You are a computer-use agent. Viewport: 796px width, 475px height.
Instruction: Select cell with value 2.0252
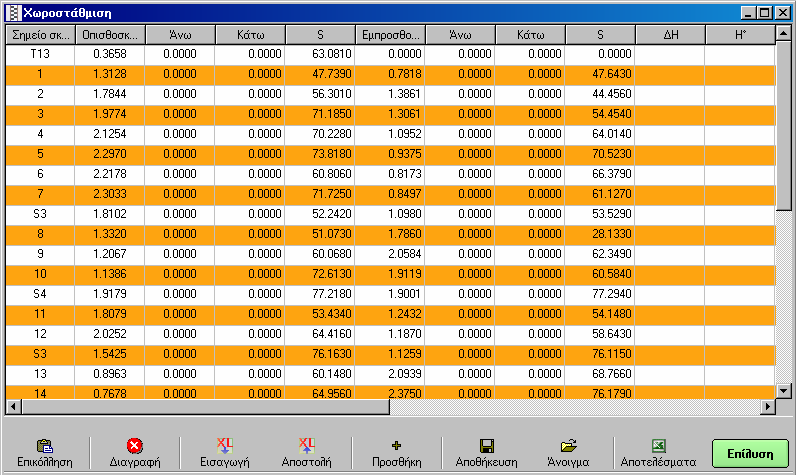[110, 334]
